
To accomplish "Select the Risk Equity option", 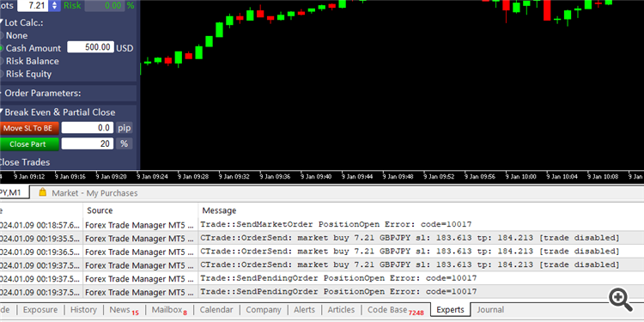I will point(28,75).
